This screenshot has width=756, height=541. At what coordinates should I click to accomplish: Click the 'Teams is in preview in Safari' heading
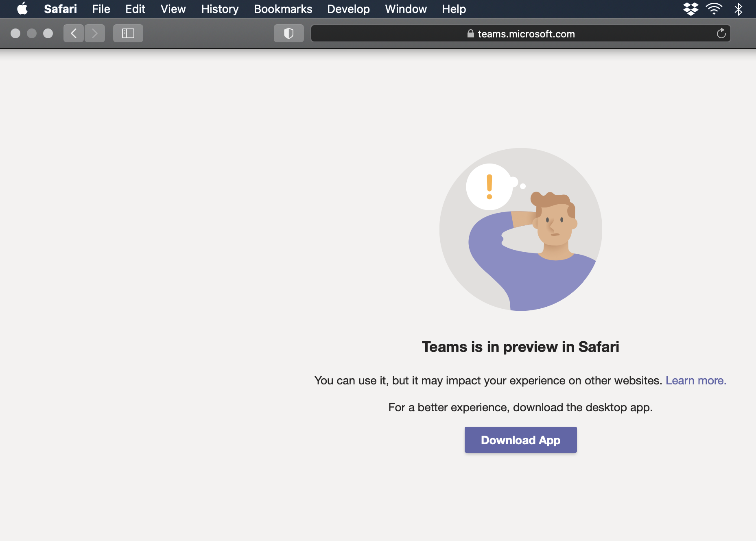[x=520, y=347]
